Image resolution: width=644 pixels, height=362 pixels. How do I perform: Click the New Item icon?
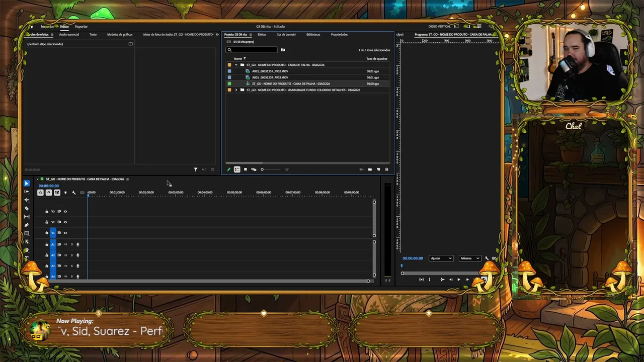point(378,169)
